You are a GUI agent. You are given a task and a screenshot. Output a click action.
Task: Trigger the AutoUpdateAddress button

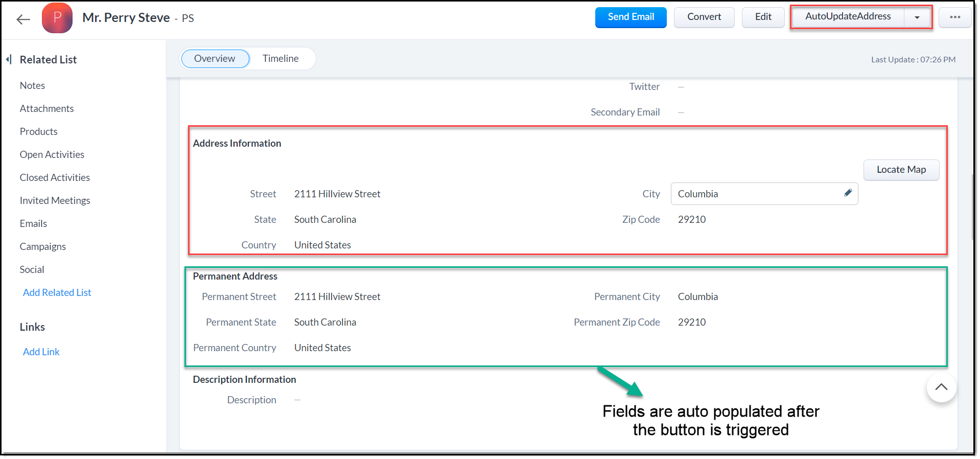[848, 17]
